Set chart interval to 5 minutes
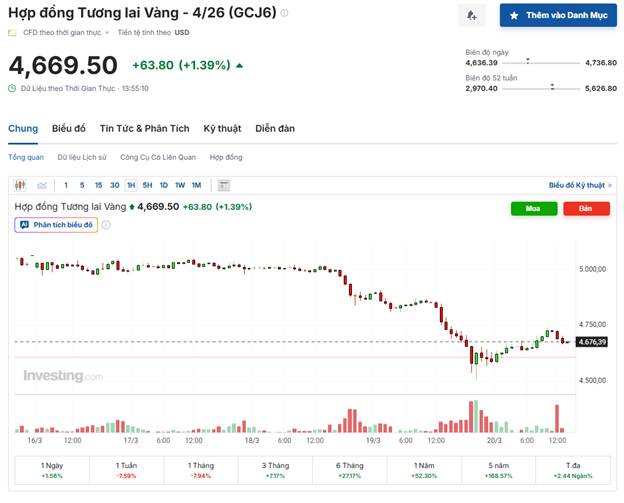This screenshot has width=624, height=503. click(82, 185)
